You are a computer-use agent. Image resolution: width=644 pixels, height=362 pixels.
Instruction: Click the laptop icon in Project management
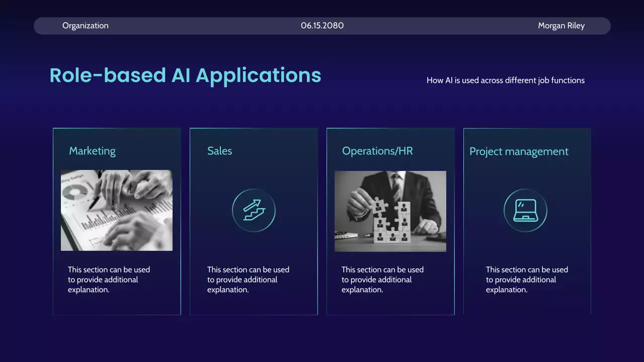[525, 210]
